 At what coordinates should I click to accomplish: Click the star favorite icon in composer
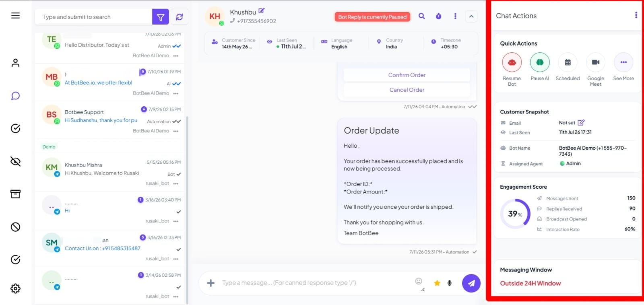click(x=437, y=283)
